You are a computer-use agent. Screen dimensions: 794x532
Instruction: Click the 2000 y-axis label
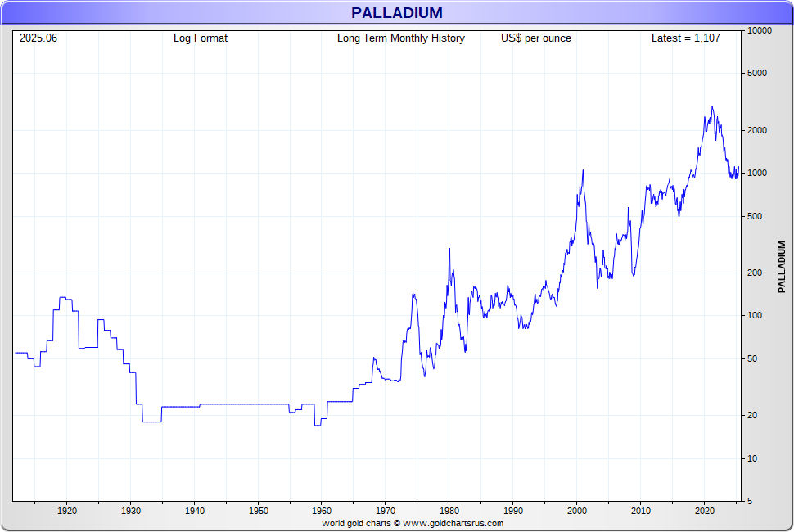pos(757,131)
